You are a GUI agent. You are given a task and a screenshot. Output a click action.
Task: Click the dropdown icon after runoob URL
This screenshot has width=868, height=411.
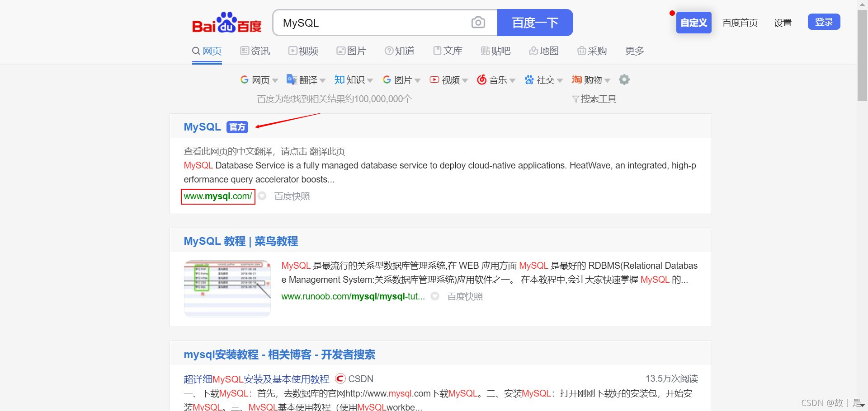pos(435,296)
